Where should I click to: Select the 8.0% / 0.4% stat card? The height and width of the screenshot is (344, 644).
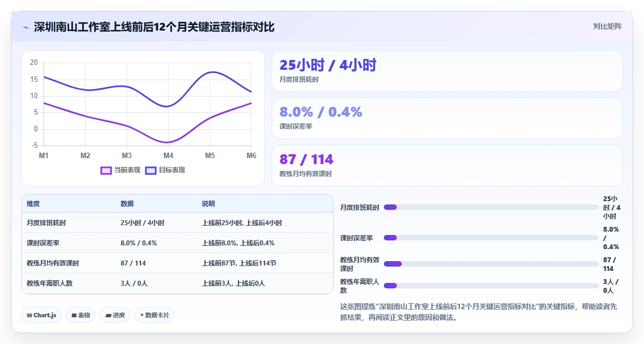click(x=447, y=118)
